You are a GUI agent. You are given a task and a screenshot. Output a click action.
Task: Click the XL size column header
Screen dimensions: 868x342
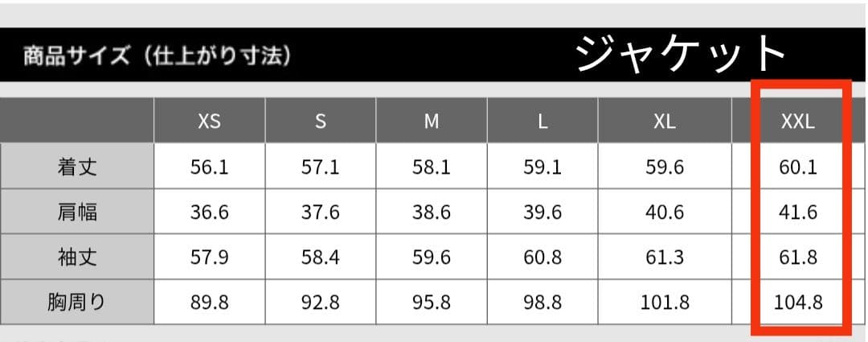665,122
